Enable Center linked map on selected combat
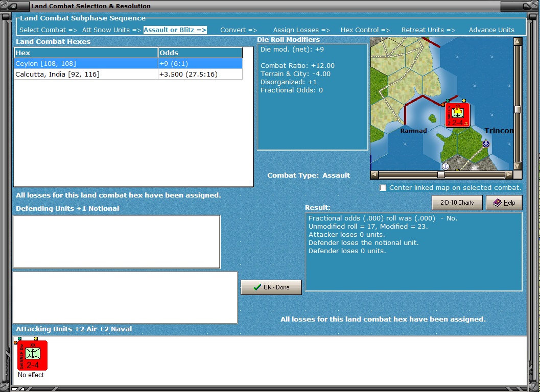Image resolution: width=540 pixels, height=392 pixels. (383, 187)
